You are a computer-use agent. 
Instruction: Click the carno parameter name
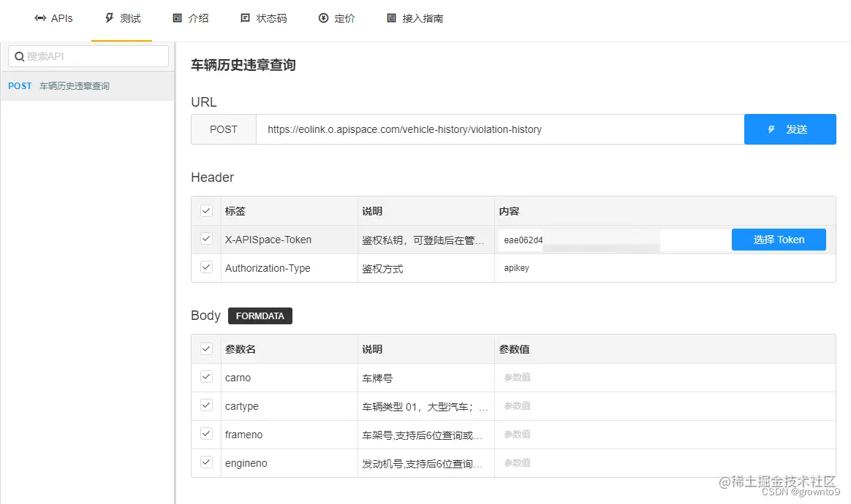(238, 378)
